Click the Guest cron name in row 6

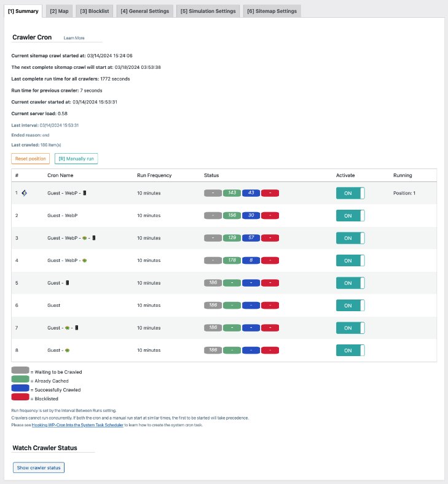(53, 305)
